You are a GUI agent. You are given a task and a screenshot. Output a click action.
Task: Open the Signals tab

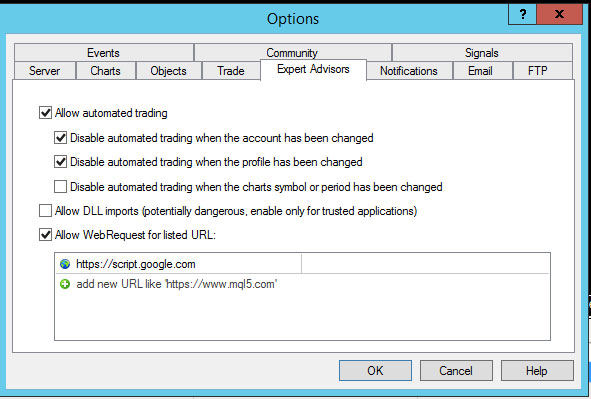[482, 52]
